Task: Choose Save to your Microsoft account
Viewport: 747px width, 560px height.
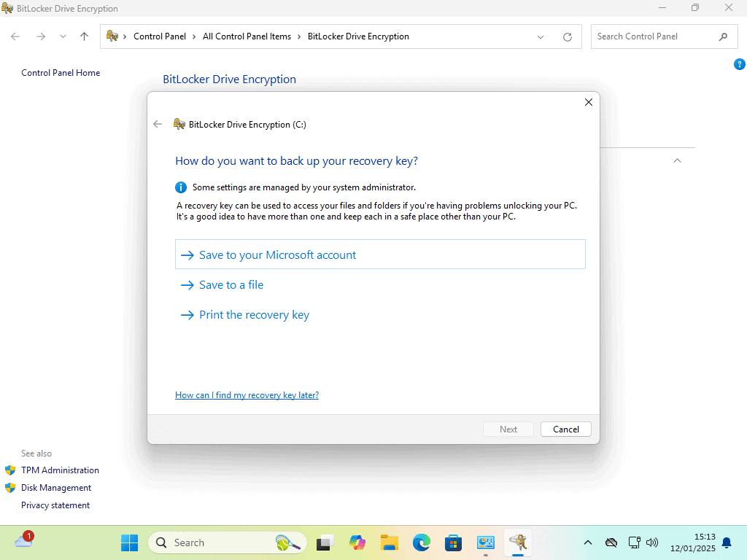Action: pyautogui.click(x=277, y=255)
